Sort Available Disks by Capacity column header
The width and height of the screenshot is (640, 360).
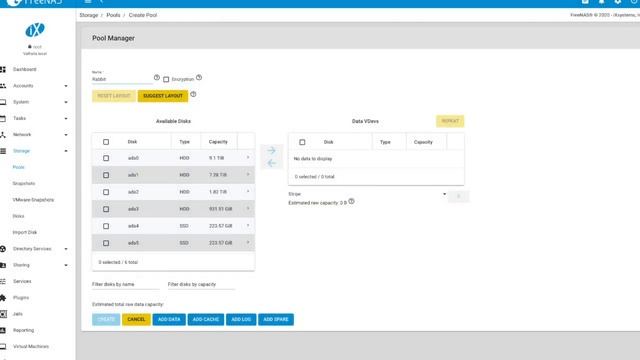(218, 142)
